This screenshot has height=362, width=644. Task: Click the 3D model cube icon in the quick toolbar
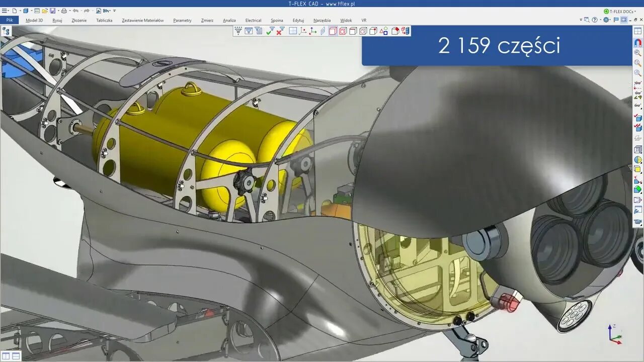tap(26, 11)
